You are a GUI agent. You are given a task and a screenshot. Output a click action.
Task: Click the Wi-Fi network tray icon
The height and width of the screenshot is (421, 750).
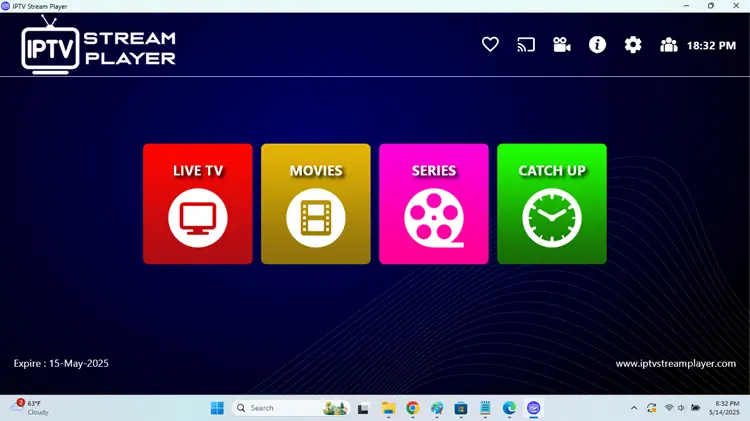(x=669, y=408)
